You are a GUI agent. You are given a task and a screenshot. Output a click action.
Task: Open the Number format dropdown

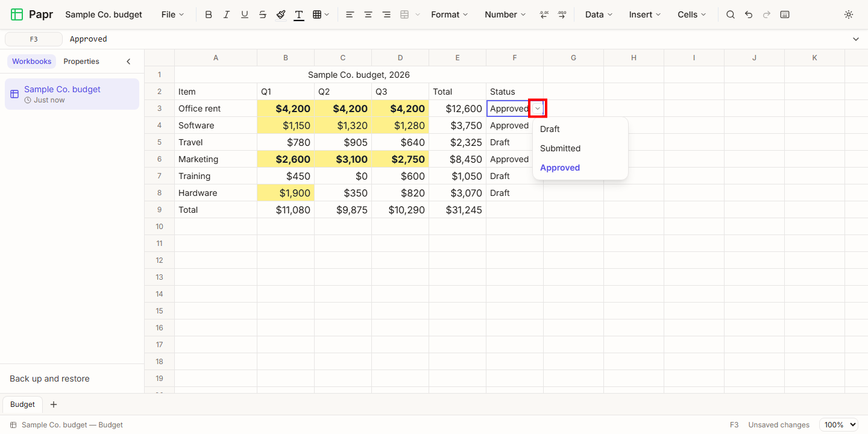505,14
